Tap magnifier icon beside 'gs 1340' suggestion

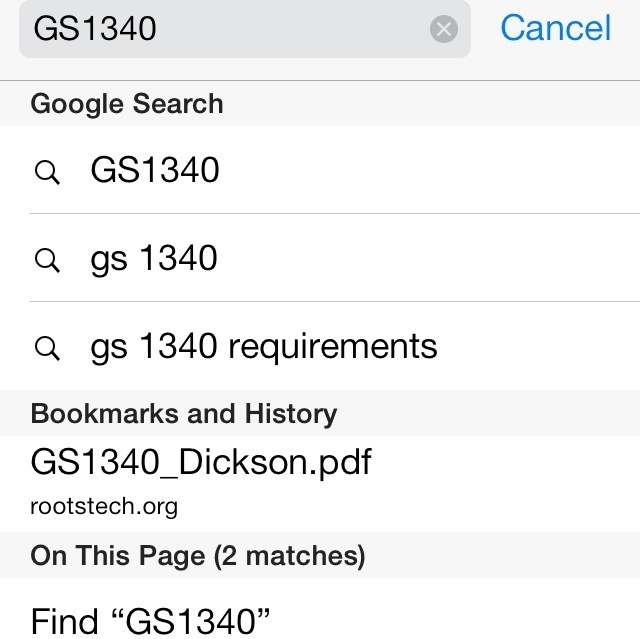(47, 260)
